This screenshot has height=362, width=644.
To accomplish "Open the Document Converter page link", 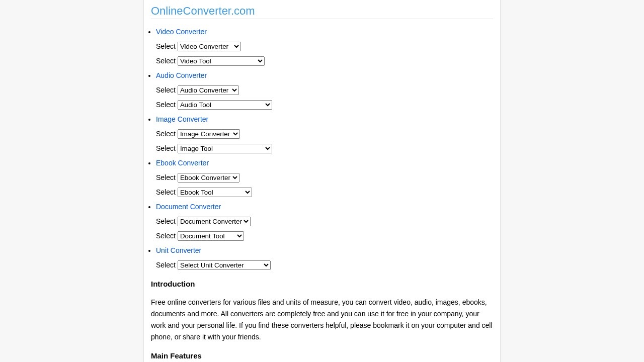I will [188, 207].
